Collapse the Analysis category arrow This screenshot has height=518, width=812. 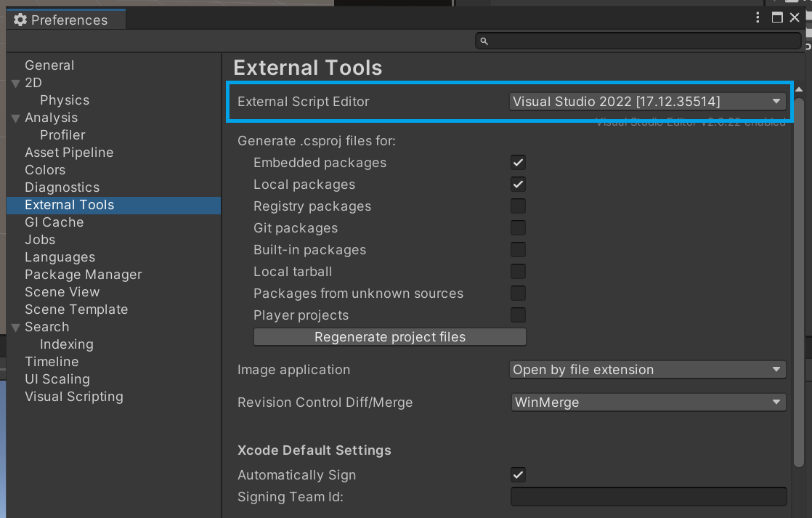point(16,118)
